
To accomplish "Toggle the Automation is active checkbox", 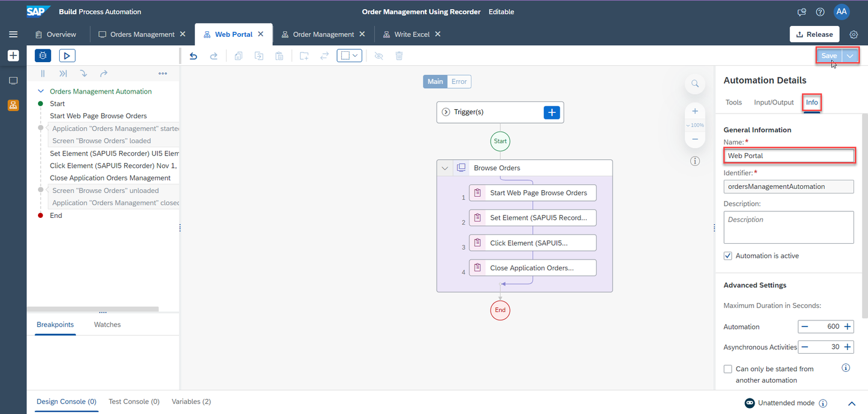I will tap(728, 256).
